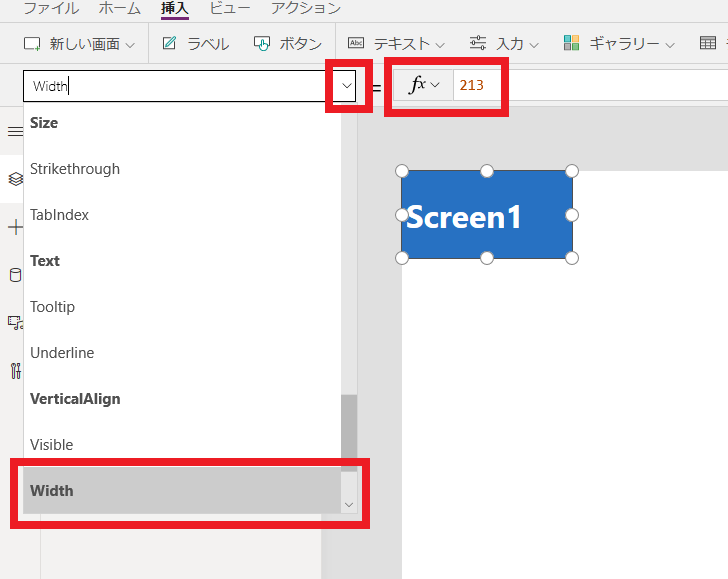Open the ビュー tab
728x579 pixels.
[x=230, y=8]
